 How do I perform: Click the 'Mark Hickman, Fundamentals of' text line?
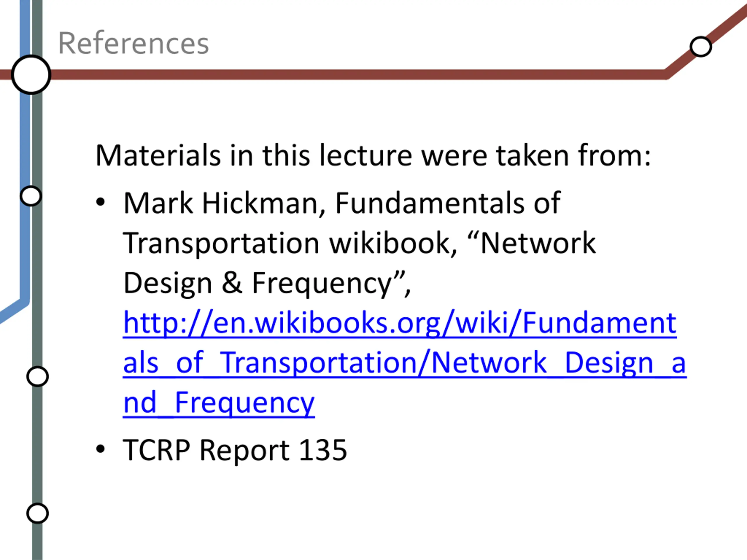pyautogui.click(x=342, y=204)
